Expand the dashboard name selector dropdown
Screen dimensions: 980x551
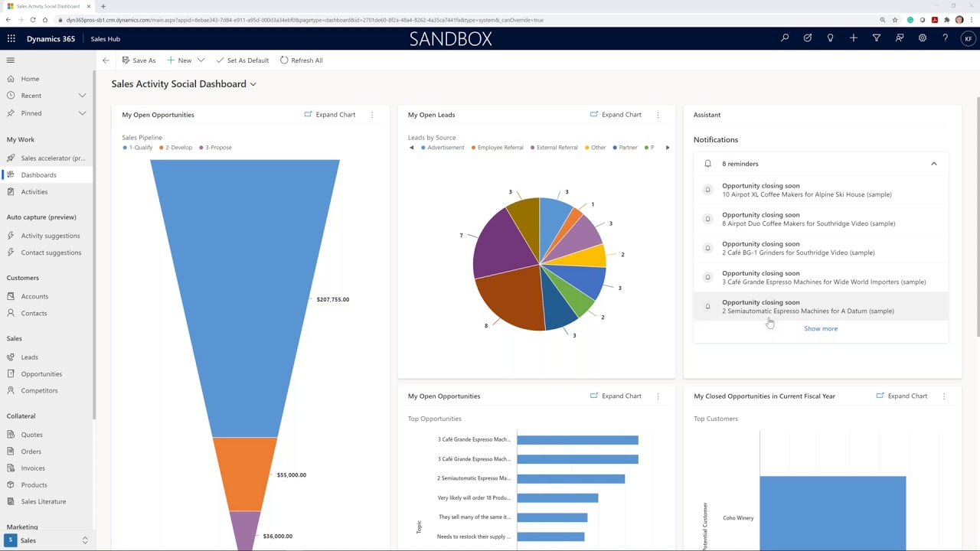[x=253, y=84]
